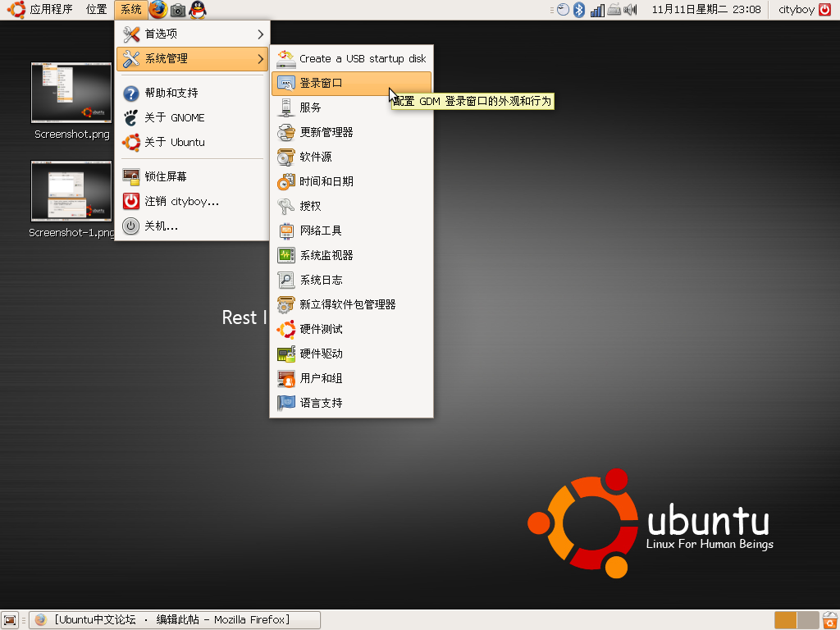Switch to the first workspace
The image size is (840, 630).
(785, 620)
